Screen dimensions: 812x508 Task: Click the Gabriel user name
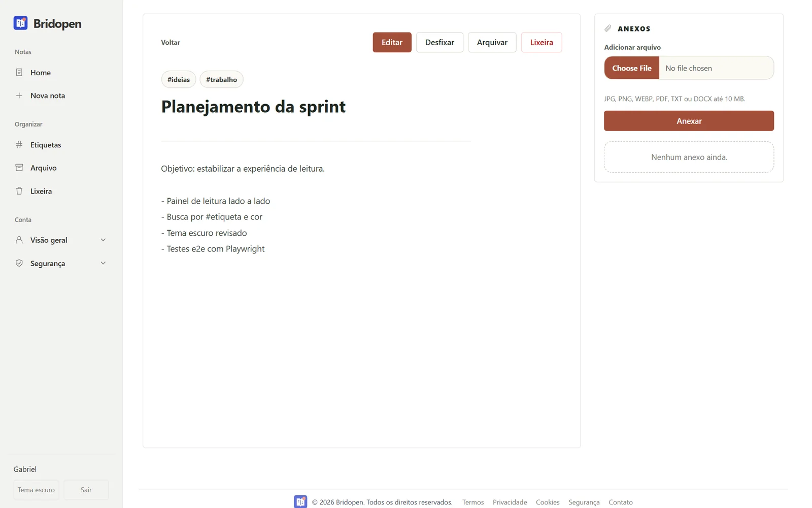(25, 469)
